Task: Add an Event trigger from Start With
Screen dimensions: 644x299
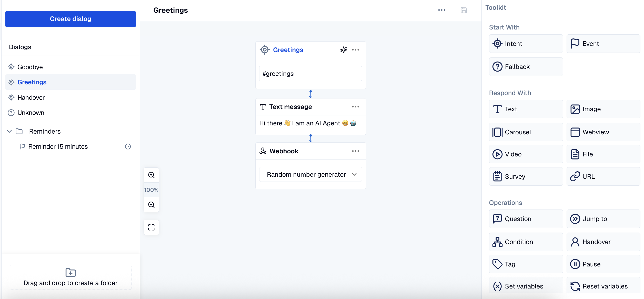Action: [603, 44]
